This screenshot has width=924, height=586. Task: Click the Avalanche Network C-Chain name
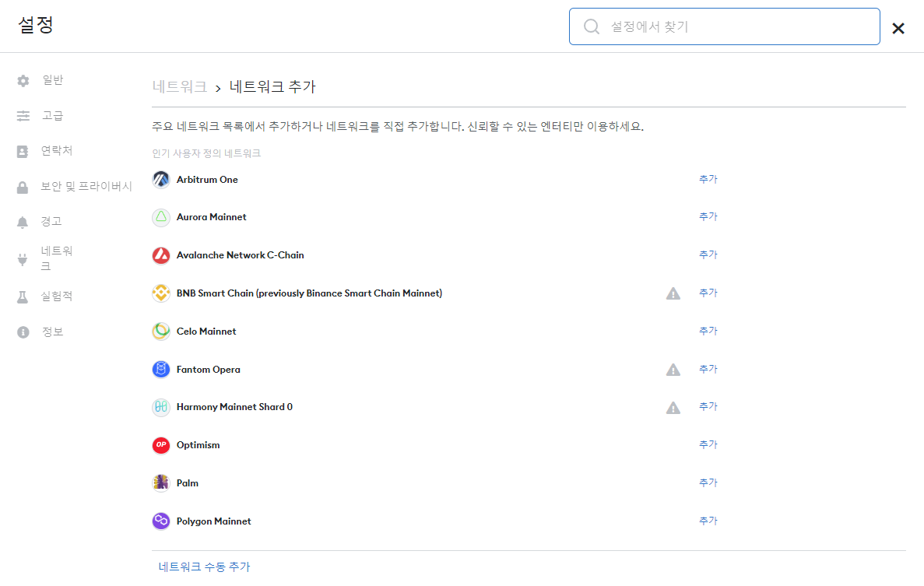pyautogui.click(x=241, y=255)
